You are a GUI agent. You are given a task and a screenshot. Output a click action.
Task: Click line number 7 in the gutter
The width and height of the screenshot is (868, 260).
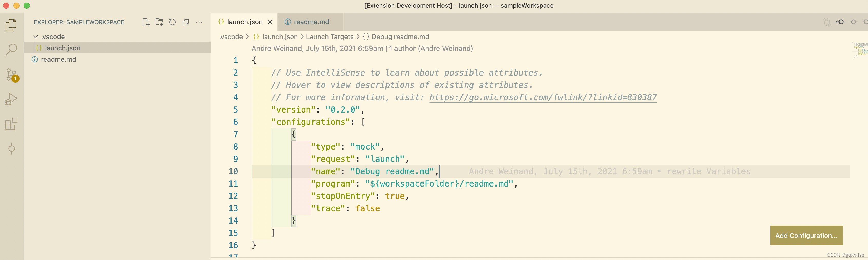[x=236, y=134]
